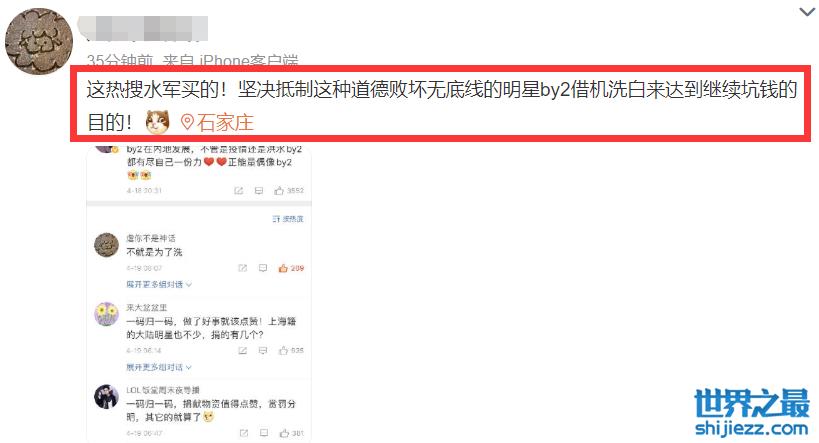The height and width of the screenshot is (443, 819).
Task: Expand more replies under the 935-likes comment
Action: [159, 367]
